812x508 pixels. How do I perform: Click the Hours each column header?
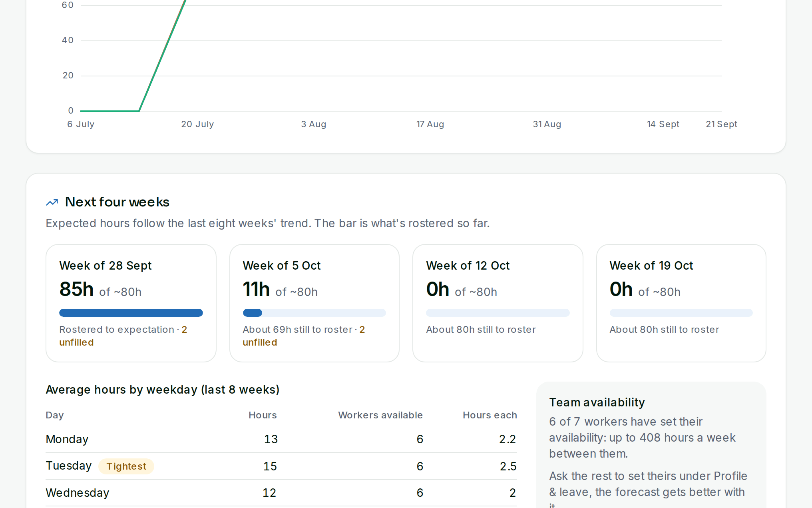pyautogui.click(x=490, y=415)
